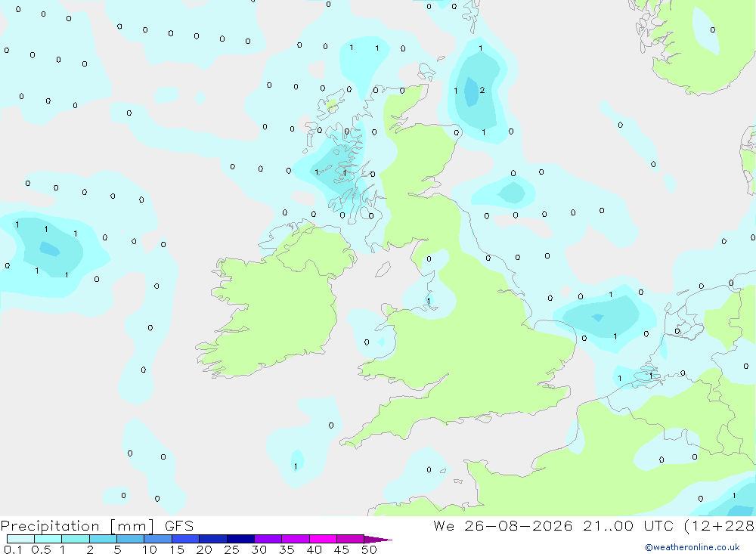Click the 1–2 mm legend color swatch

click(76, 539)
